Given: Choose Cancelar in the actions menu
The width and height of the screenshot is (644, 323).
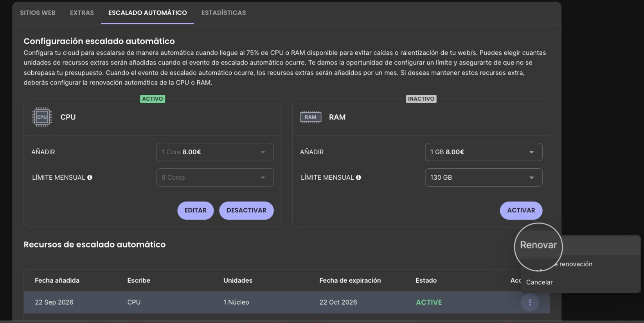Looking at the screenshot, I should (x=540, y=282).
